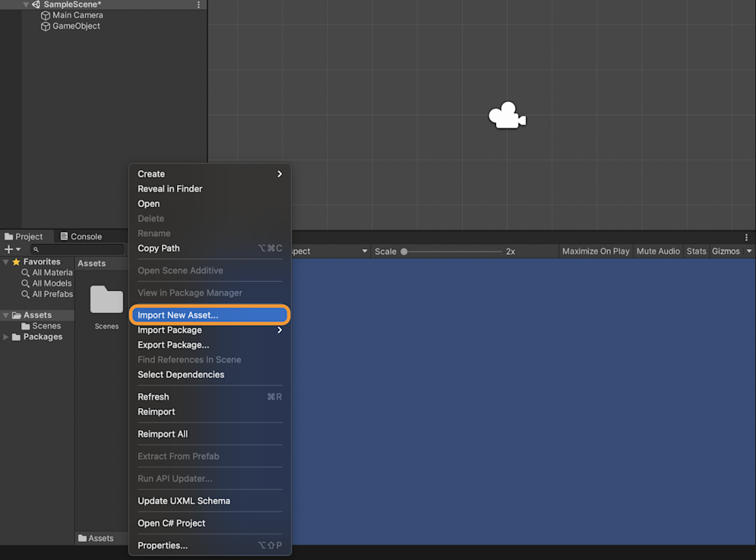The width and height of the screenshot is (756, 560).
Task: Click the magnifier icon in Project search bar
Action: [x=38, y=248]
